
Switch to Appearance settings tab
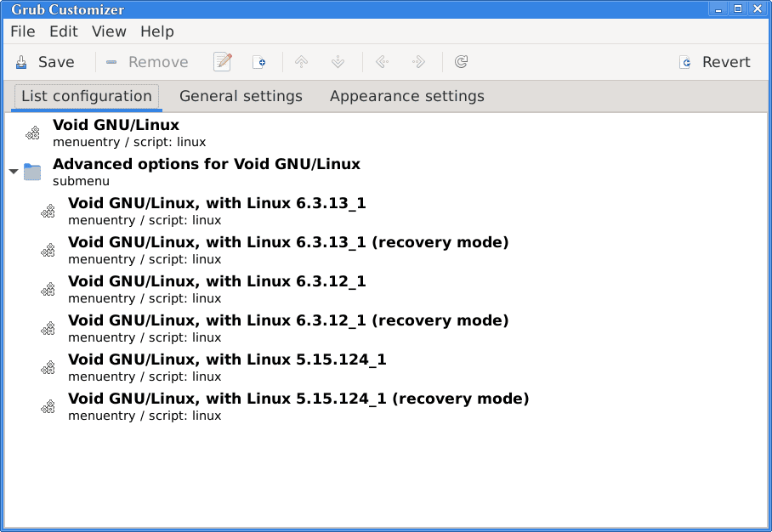(x=407, y=96)
